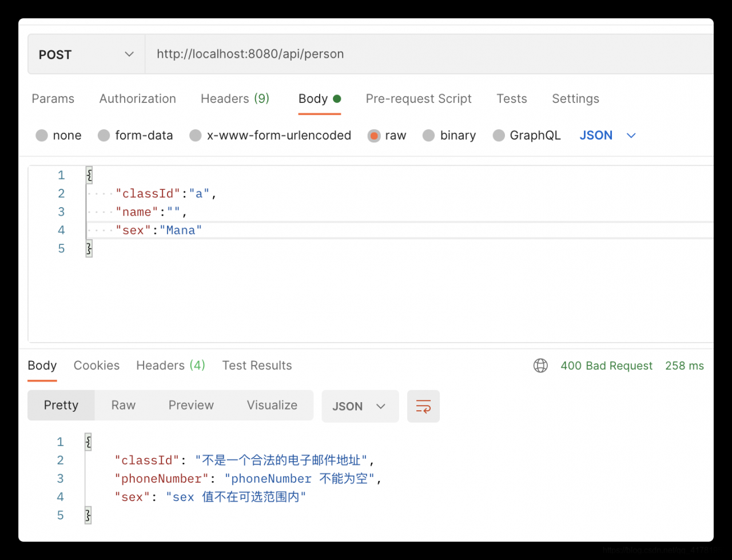The image size is (732, 560).
Task: Click the request URL input field
Action: pos(400,54)
